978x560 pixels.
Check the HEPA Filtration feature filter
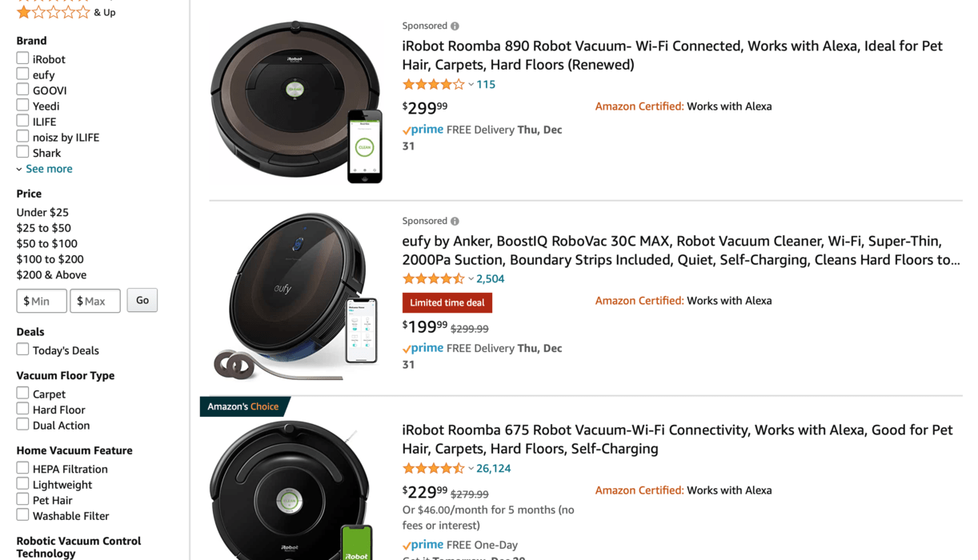pos(22,467)
